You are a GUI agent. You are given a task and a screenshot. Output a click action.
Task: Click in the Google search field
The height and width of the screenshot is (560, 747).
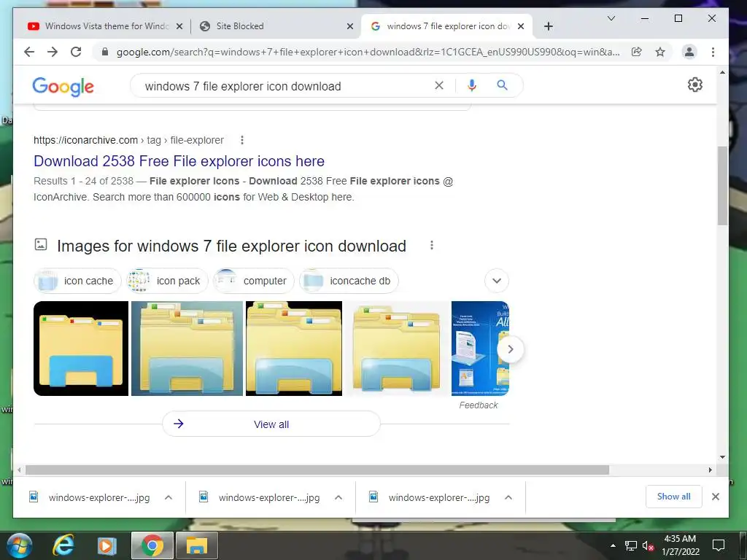(x=286, y=86)
